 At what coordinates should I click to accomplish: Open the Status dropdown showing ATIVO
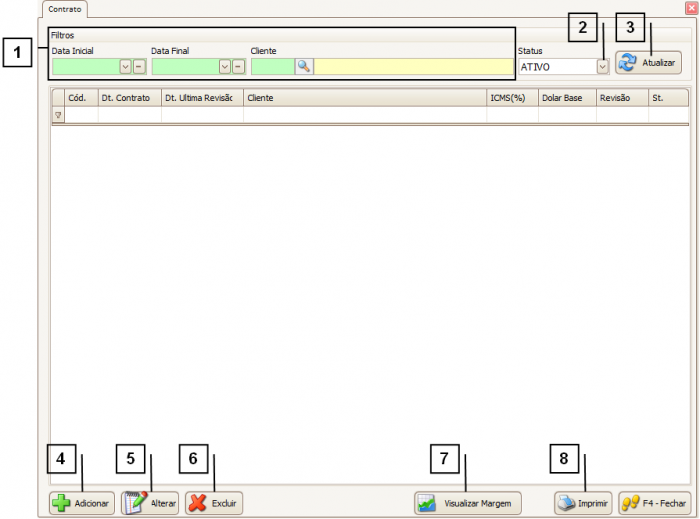click(602, 67)
